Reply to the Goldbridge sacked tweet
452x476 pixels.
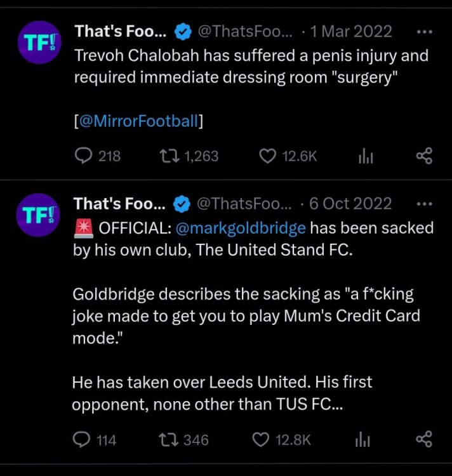(x=81, y=440)
